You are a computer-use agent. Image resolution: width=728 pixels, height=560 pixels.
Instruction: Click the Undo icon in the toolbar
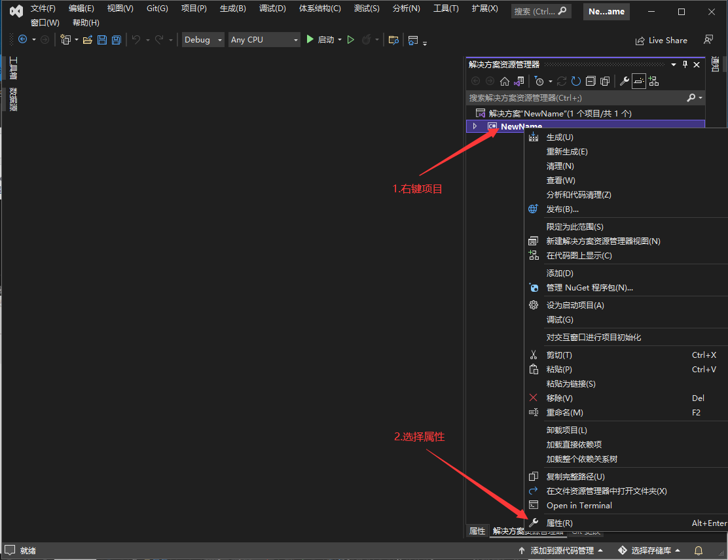(136, 40)
